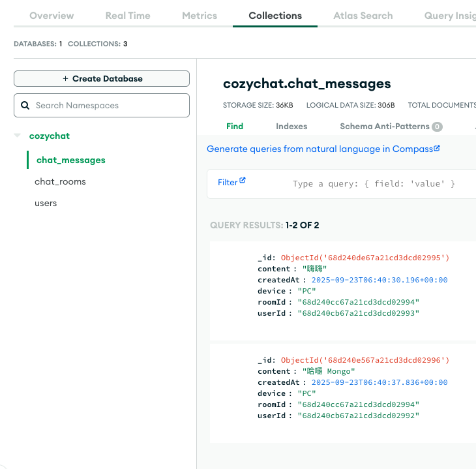Open the Overview tab
Screen dimensions: 476x469
52,16
